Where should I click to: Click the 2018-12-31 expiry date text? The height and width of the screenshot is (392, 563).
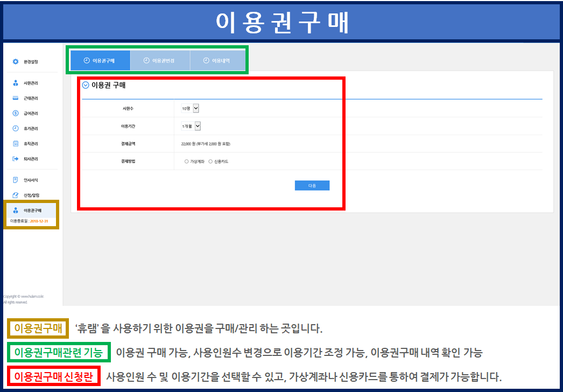(40, 221)
